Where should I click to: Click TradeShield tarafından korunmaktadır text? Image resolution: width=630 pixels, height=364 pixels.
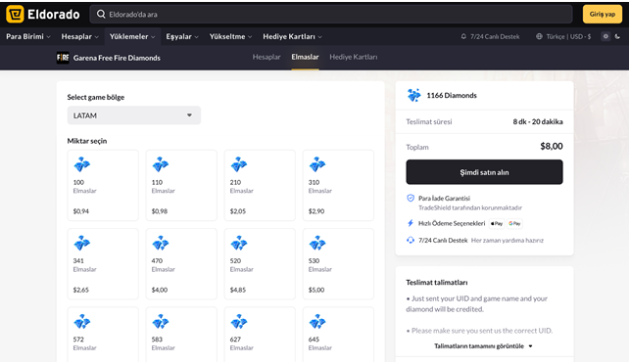click(470, 207)
